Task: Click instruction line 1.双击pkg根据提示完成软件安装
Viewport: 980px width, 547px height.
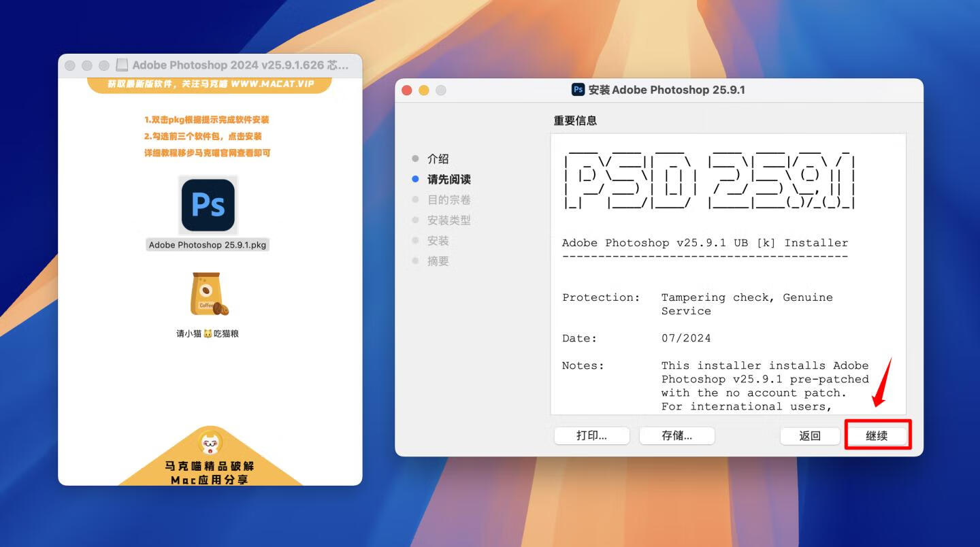Action: (x=207, y=120)
